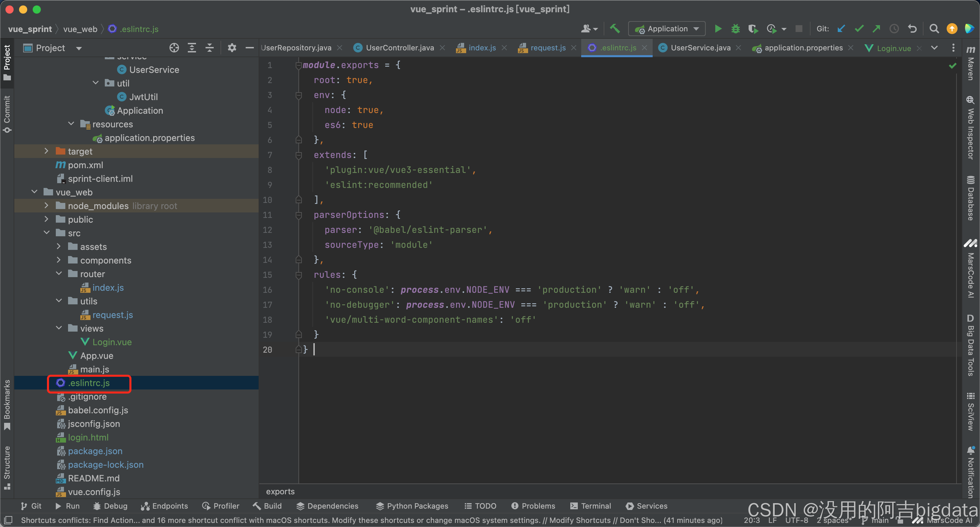Open the Terminal tool window
This screenshot has height=527, width=980.
(590, 506)
